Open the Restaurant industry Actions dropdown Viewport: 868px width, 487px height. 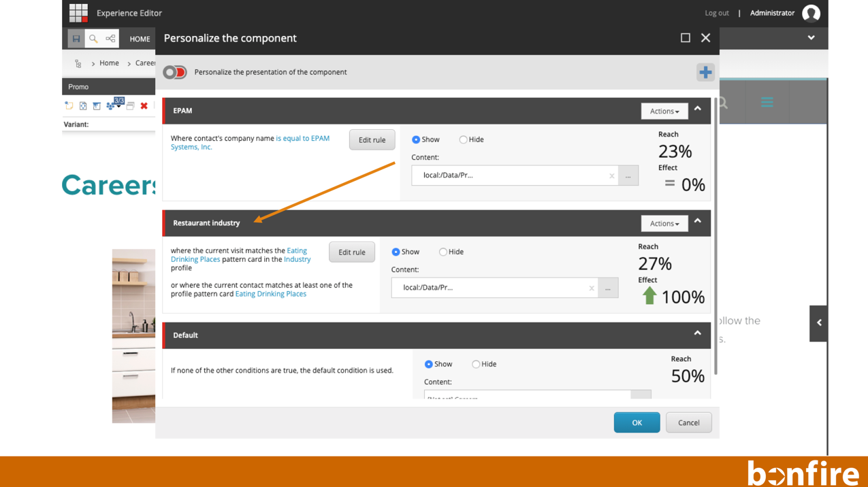coord(664,223)
